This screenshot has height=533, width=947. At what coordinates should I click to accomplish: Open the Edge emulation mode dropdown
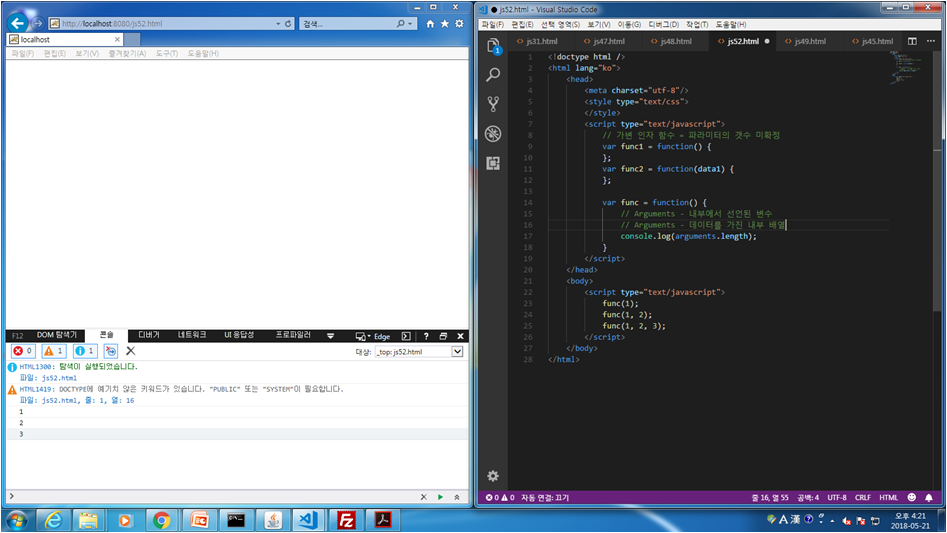coord(373,336)
